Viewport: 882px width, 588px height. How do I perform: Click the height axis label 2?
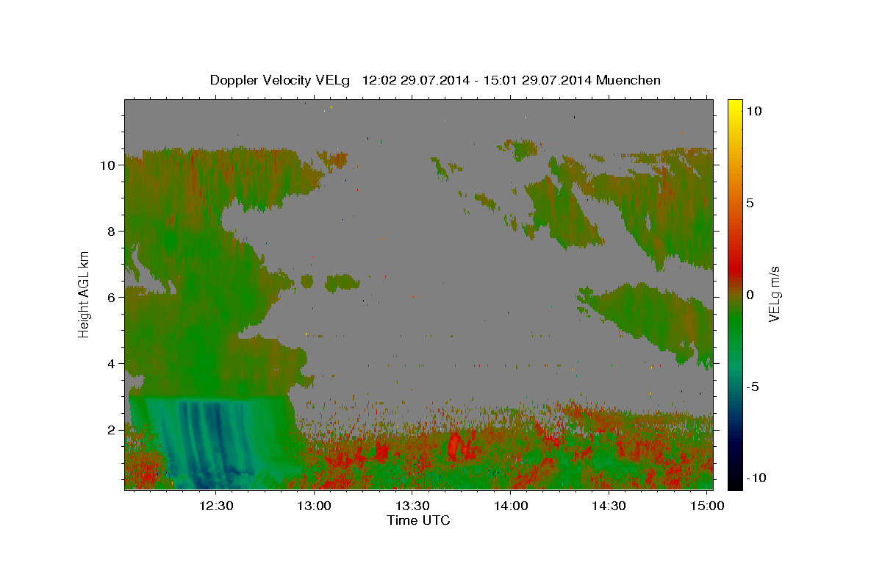coord(111,430)
